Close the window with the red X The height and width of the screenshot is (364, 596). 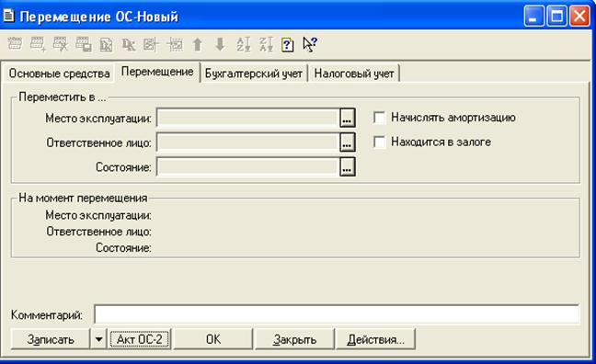click(x=579, y=16)
